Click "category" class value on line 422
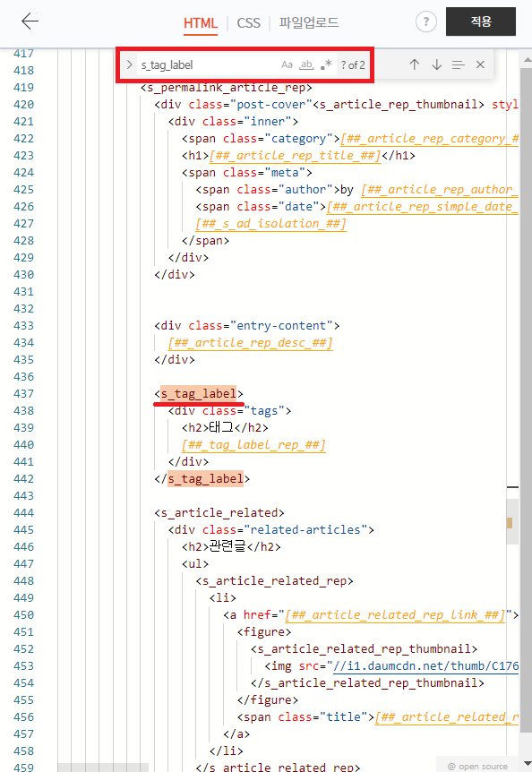532x772 pixels. [x=299, y=139]
